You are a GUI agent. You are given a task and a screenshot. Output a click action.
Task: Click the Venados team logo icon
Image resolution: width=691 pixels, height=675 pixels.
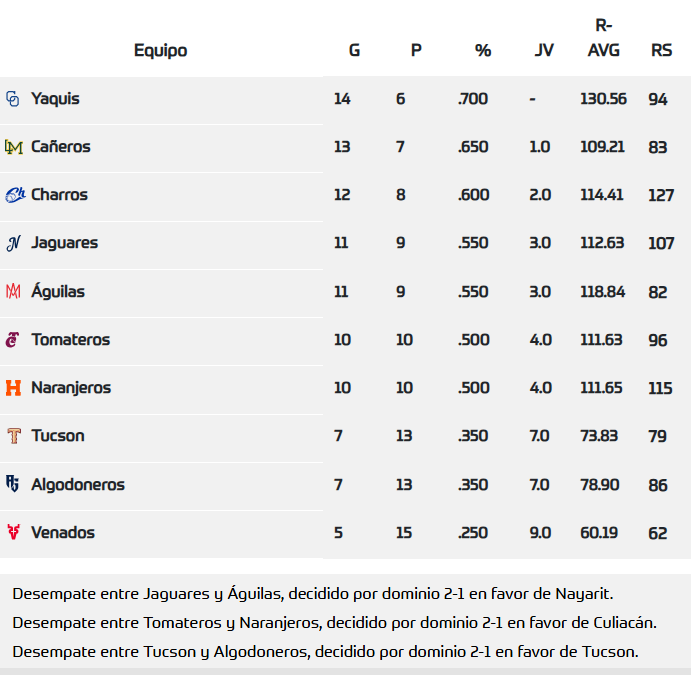pyautogui.click(x=13, y=532)
